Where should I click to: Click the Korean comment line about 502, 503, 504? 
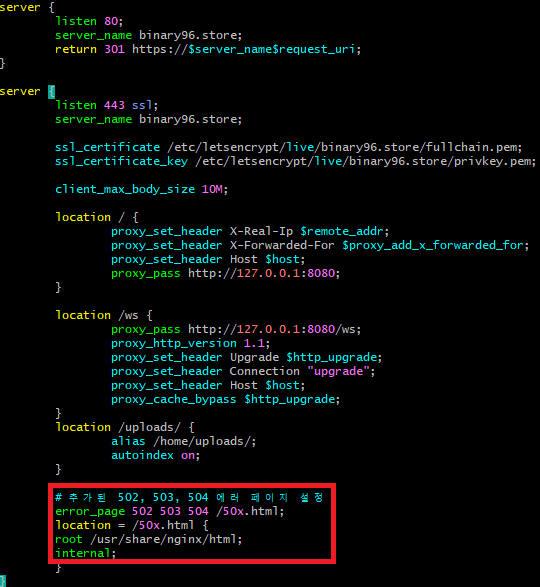(189, 497)
